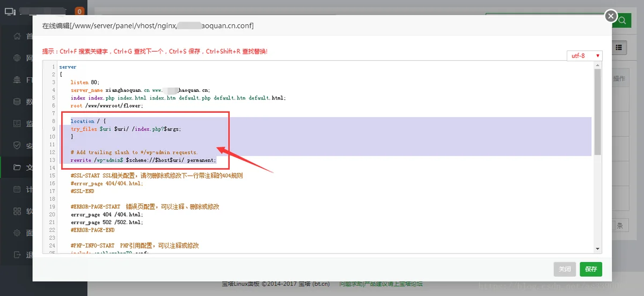Click the 'listen 80;' code line

[85, 82]
